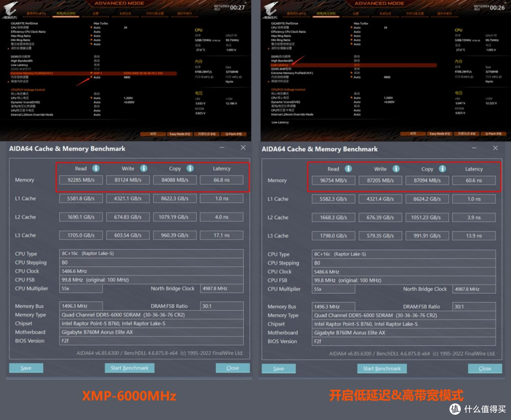Click memory read value 96754 MB/s
The height and width of the screenshot is (420, 511).
pyautogui.click(x=334, y=180)
